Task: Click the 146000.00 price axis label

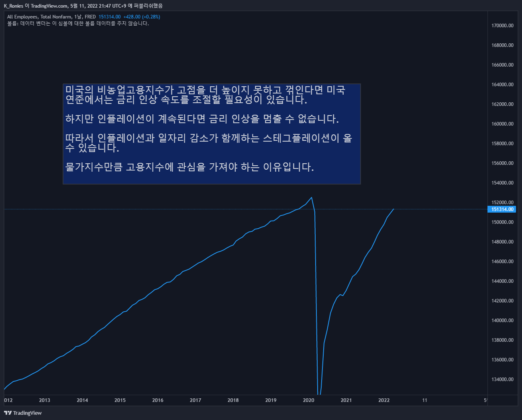Action: pos(502,262)
